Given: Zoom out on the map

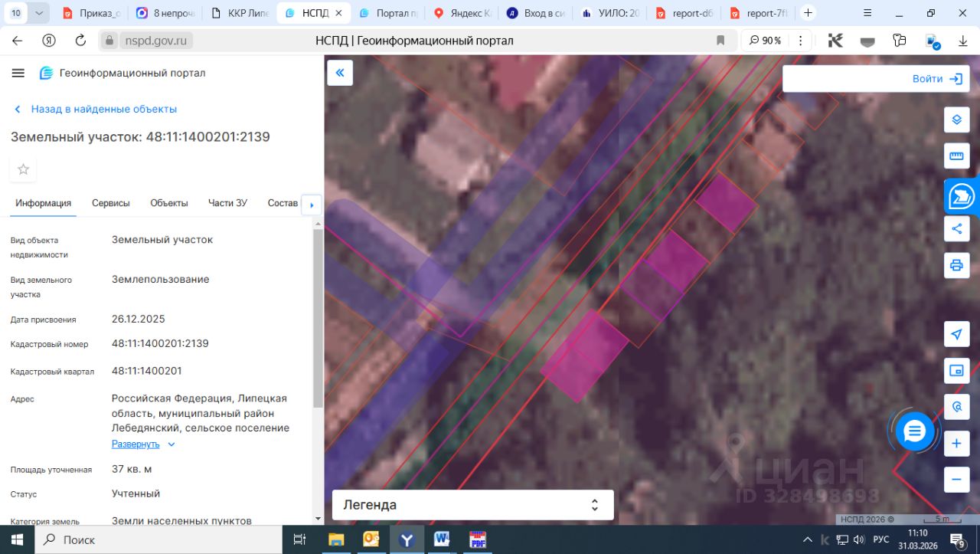Looking at the screenshot, I should coord(956,480).
